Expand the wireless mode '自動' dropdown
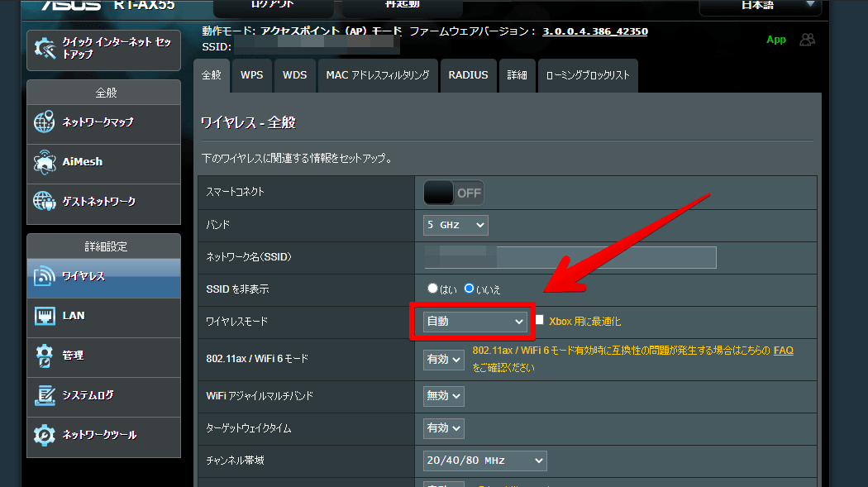868x487 pixels. [475, 321]
